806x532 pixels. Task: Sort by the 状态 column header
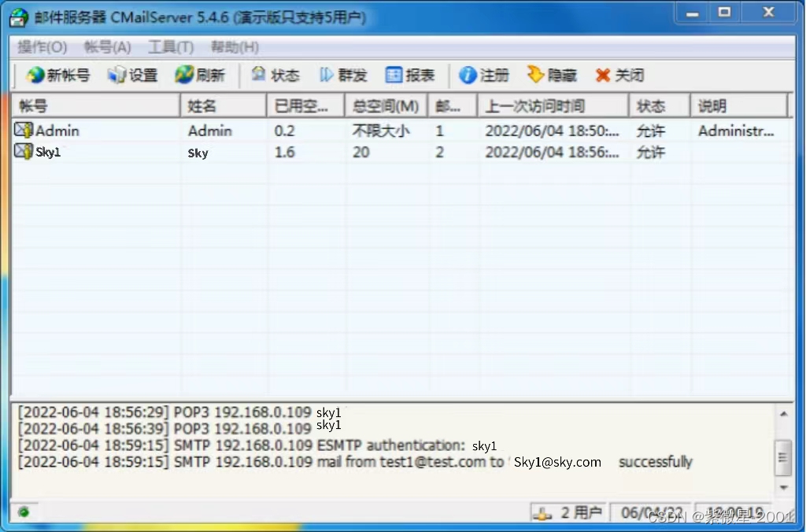[x=660, y=106]
